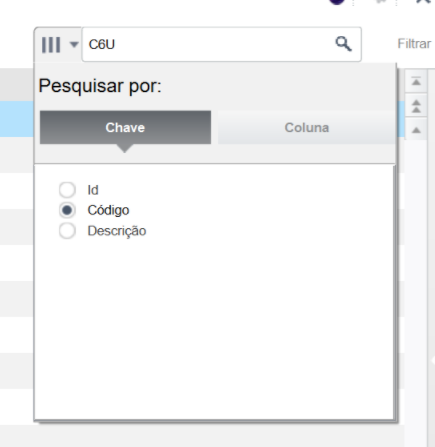Close the window with the X icon
The width and height of the screenshot is (435, 447).
tap(424, 2)
